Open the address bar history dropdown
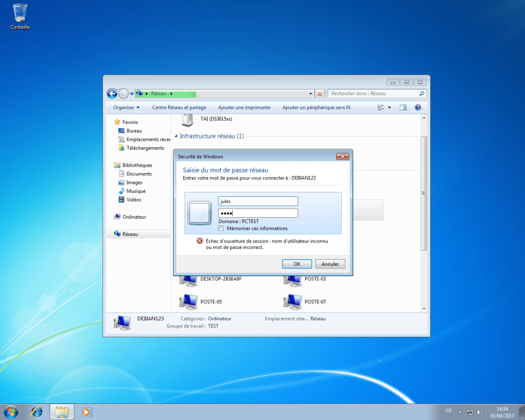The height and width of the screenshot is (420, 525). click(x=311, y=93)
